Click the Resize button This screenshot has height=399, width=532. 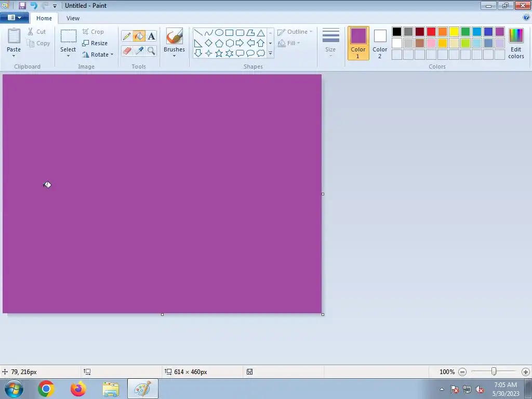[x=95, y=43]
